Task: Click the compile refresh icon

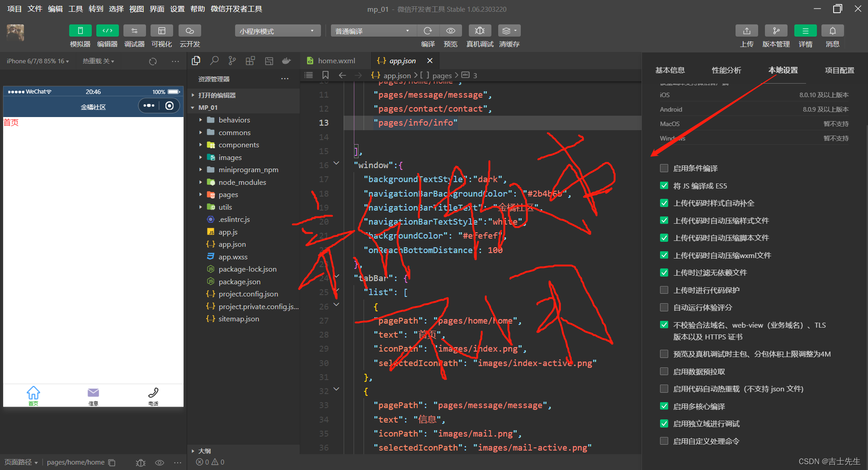Action: pyautogui.click(x=428, y=31)
